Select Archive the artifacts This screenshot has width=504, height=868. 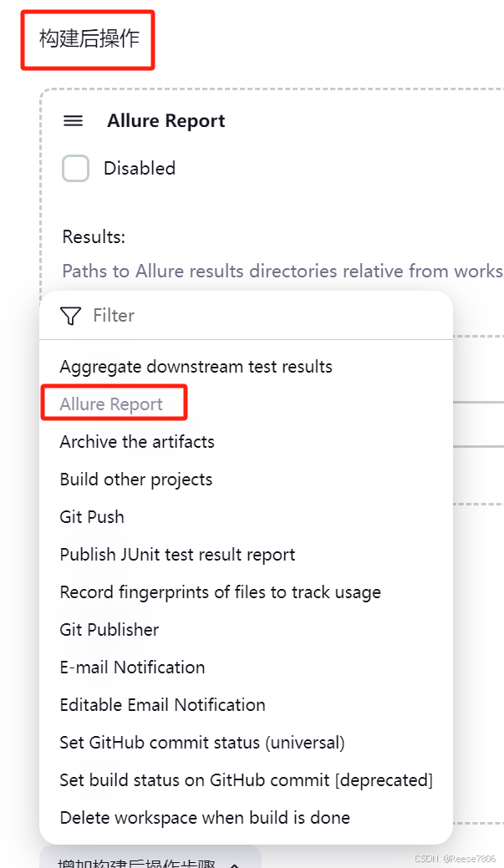137,442
